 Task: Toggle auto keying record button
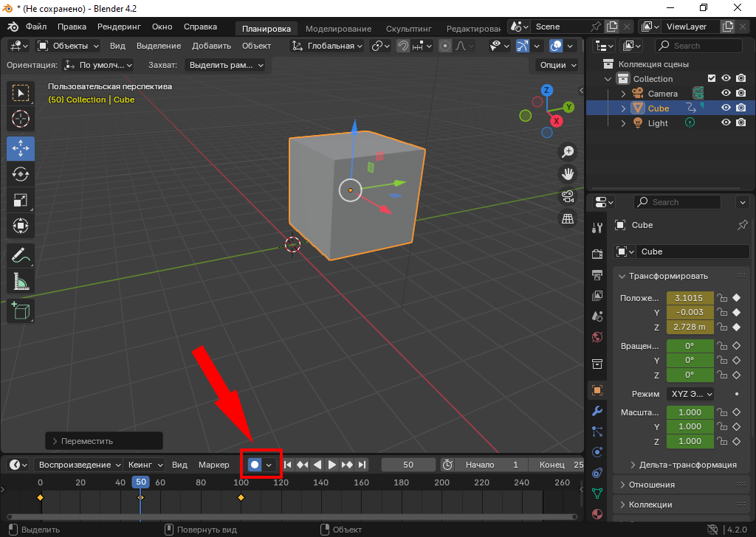click(x=255, y=465)
